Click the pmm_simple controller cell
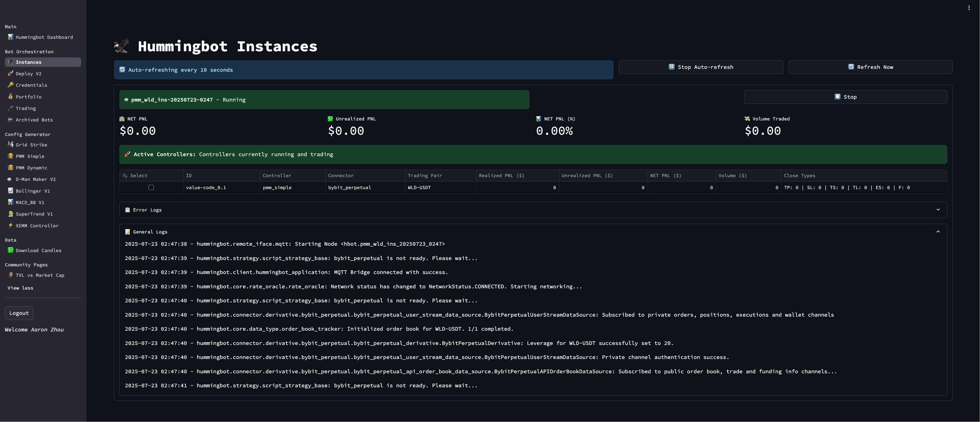 [x=293, y=188]
